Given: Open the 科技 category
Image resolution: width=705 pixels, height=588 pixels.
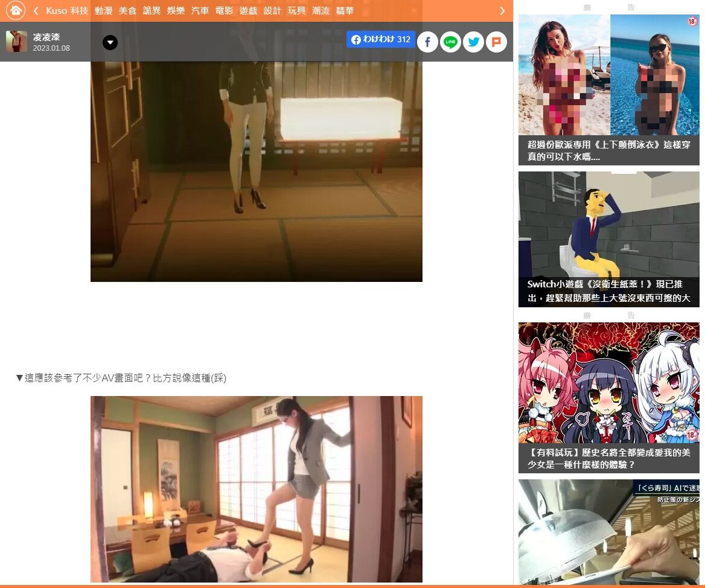Looking at the screenshot, I should point(79,10).
